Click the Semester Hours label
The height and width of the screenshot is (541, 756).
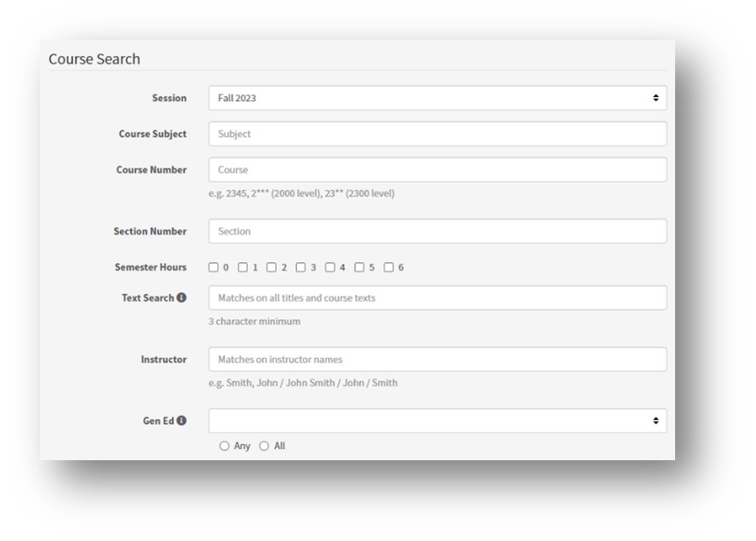[151, 267]
